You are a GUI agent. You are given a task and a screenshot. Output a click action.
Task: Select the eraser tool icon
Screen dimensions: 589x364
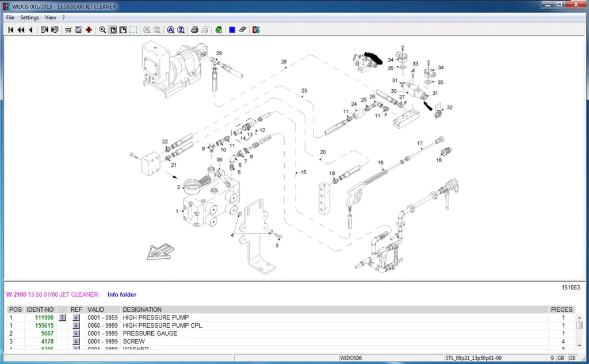243,30
